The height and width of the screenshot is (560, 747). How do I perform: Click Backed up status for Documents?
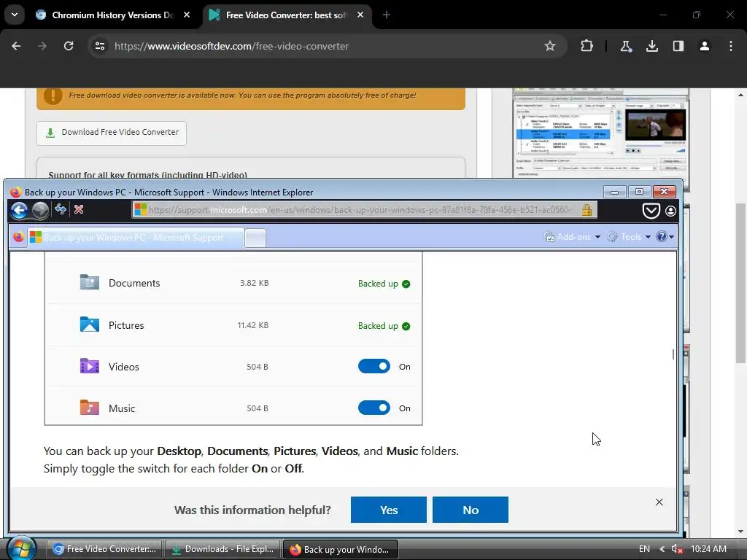tap(384, 284)
